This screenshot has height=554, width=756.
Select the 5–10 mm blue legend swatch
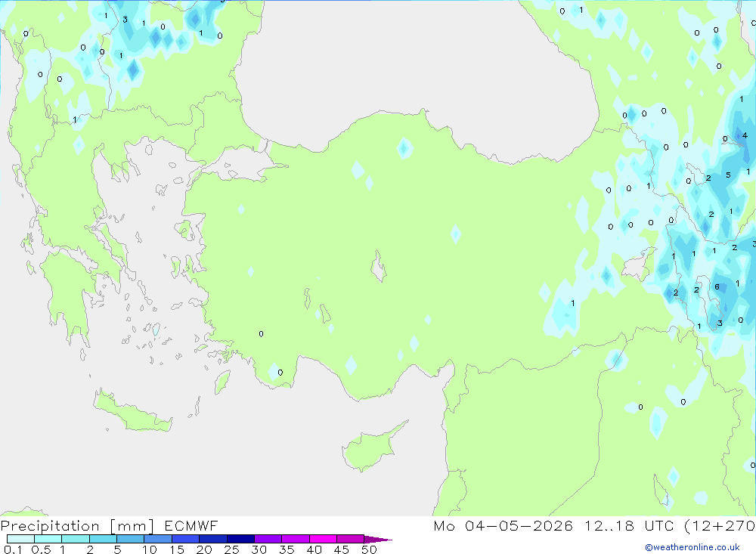(131, 539)
